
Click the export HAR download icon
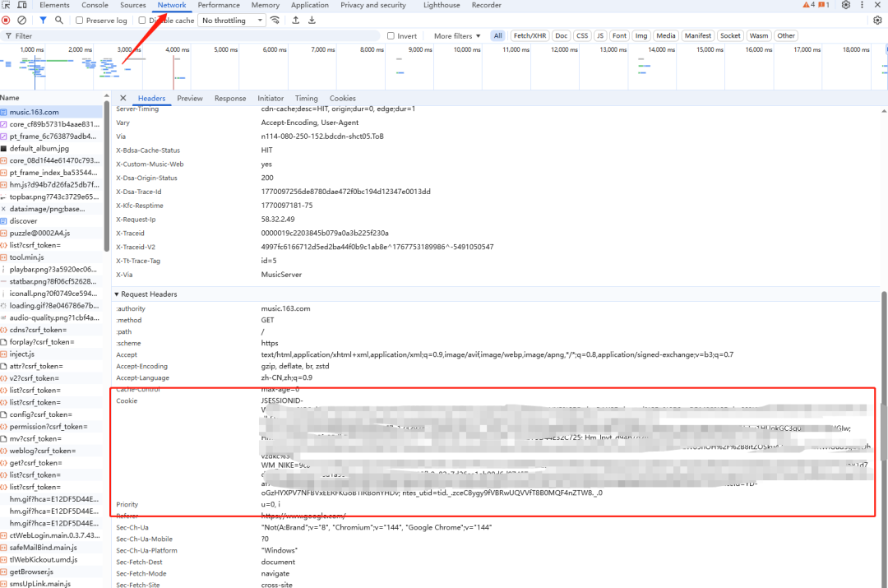click(x=312, y=21)
